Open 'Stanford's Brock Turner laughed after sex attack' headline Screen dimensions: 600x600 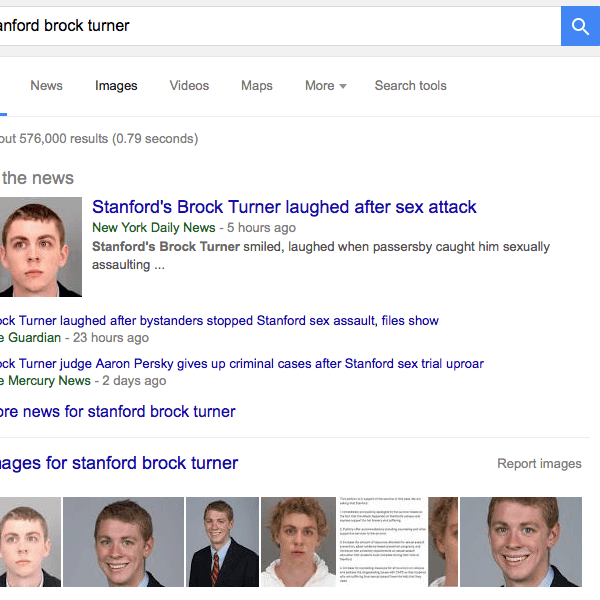pos(284,207)
